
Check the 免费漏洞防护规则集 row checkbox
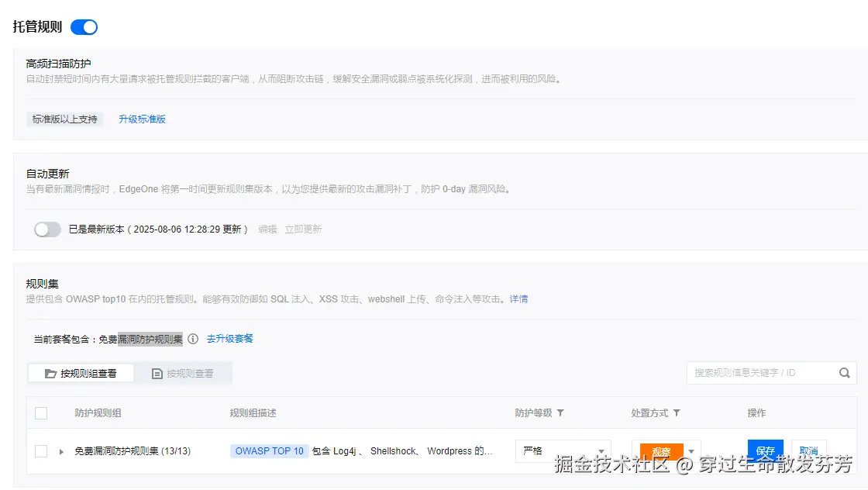pyautogui.click(x=41, y=450)
